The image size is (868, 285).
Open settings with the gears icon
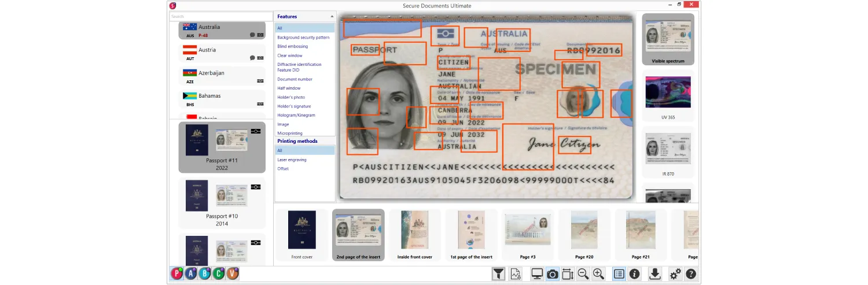[675, 274]
